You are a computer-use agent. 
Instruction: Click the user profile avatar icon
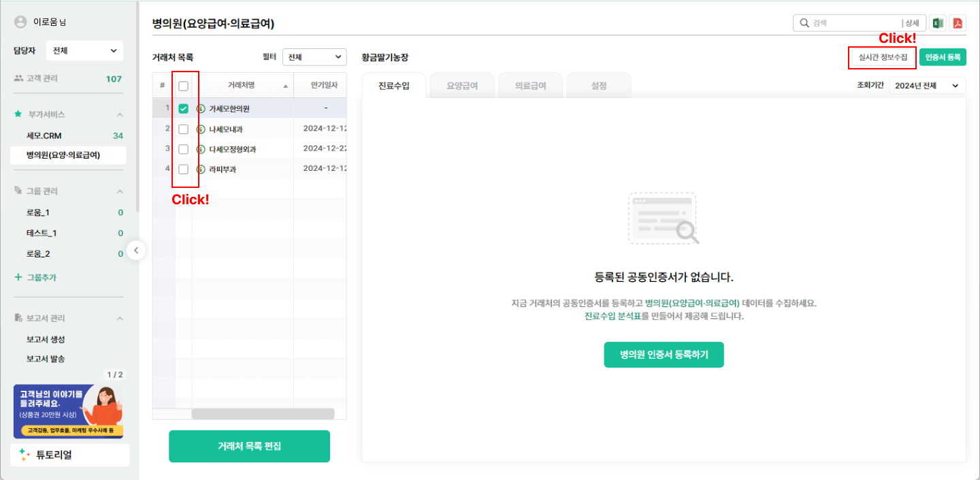click(x=20, y=22)
